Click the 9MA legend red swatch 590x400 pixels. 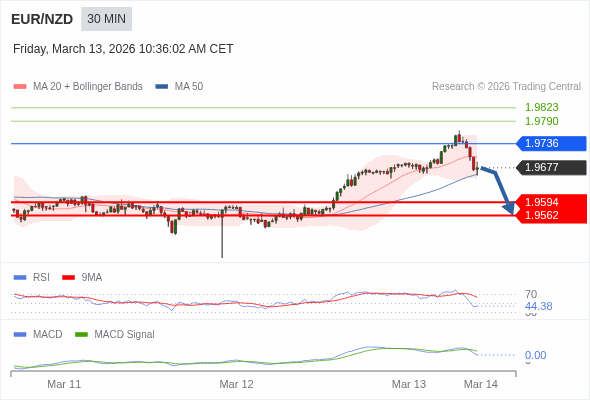coord(68,278)
